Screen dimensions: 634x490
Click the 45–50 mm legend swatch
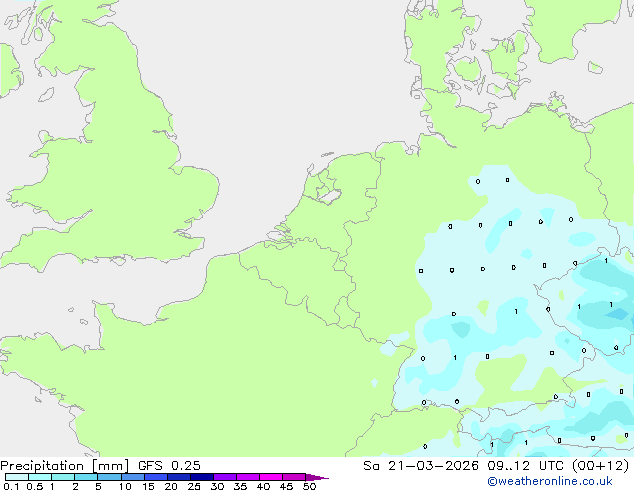[x=294, y=477]
